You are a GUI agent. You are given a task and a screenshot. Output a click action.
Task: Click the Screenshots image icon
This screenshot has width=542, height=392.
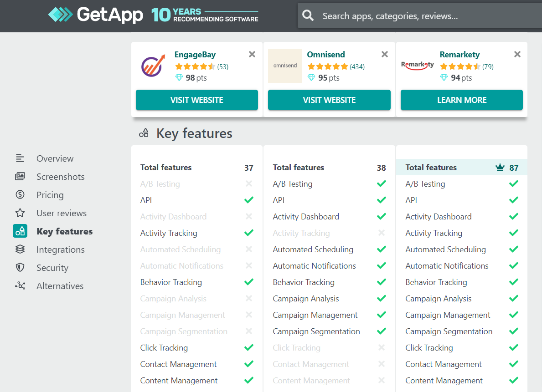tap(20, 177)
